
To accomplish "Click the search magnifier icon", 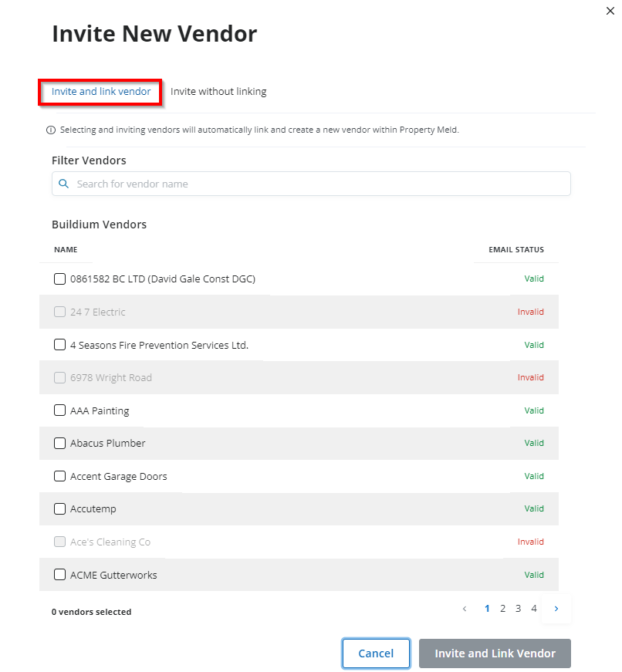I will pyautogui.click(x=64, y=184).
